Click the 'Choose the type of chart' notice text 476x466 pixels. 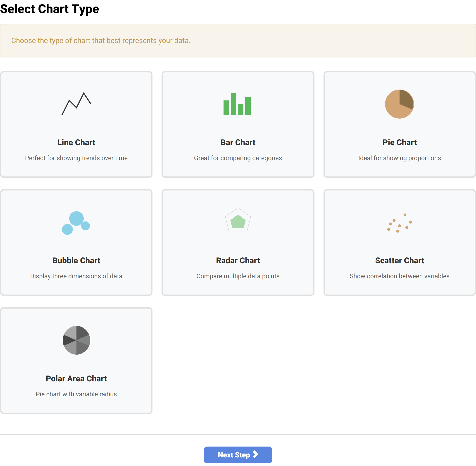pos(101,41)
